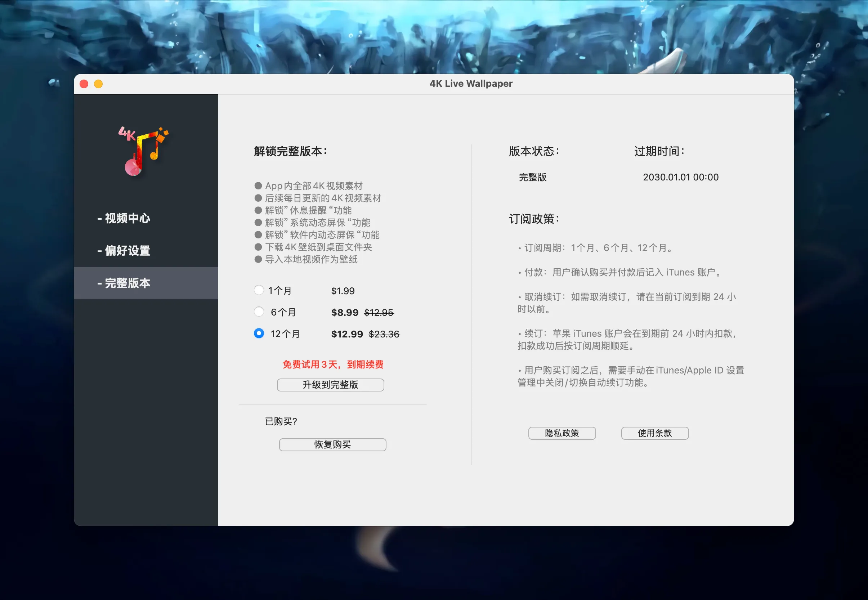
Task: Click the bullet icon beside 导入本地视频作为壁纸
Action: tap(258, 259)
